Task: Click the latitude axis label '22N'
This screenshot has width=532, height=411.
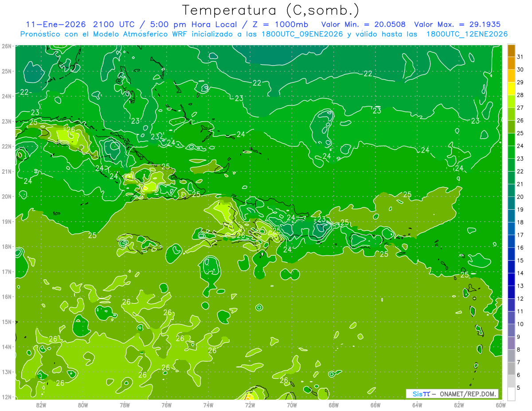Action: (x=7, y=146)
